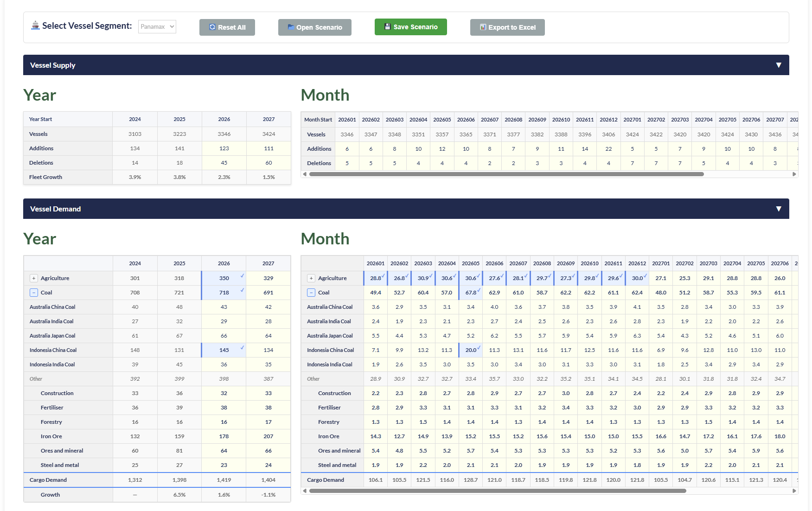
Task: Click the Reset All refresh icon
Action: [x=212, y=27]
